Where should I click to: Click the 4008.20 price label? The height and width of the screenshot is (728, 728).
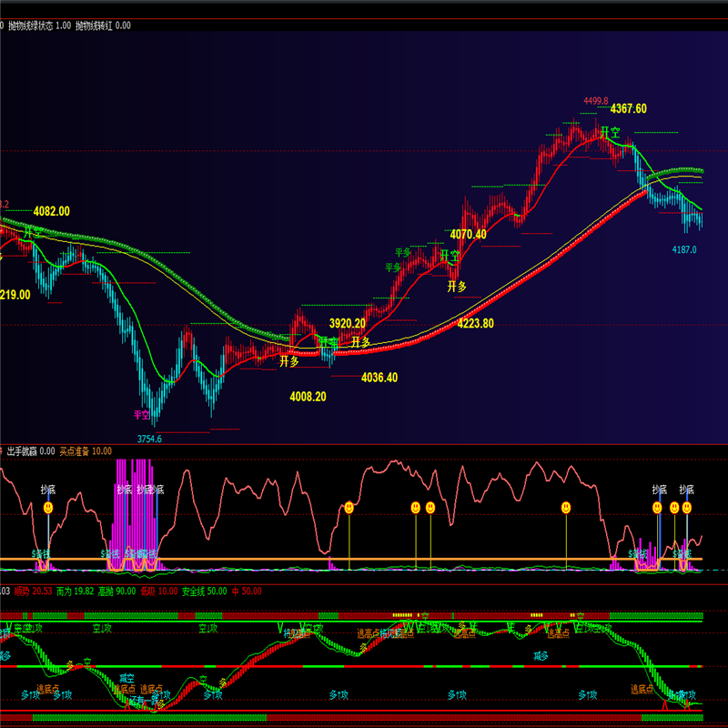(308, 397)
